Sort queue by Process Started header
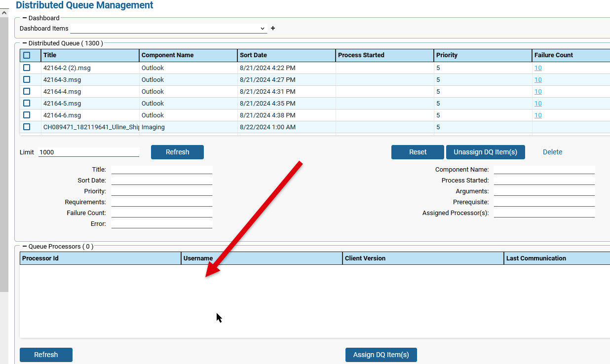610x364 pixels. 385,55
